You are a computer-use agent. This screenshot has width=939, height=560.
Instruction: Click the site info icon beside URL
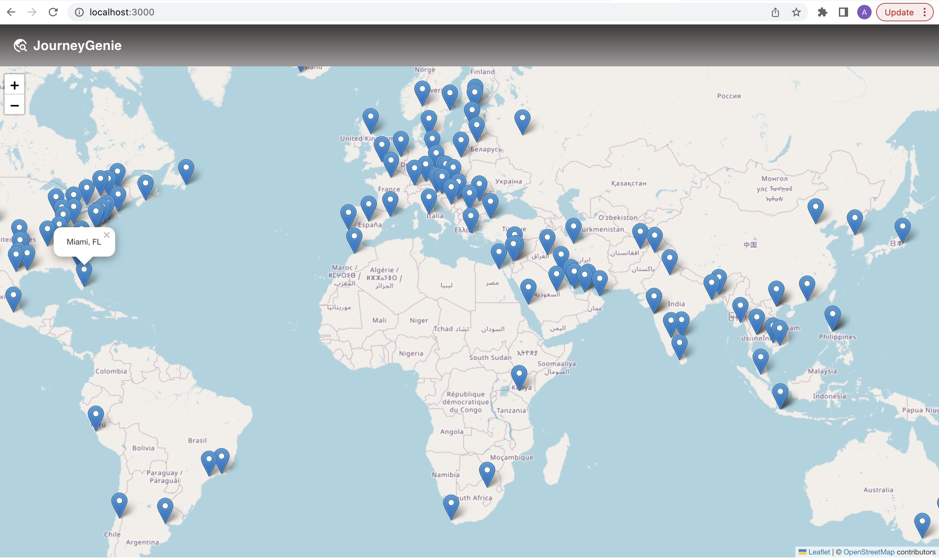click(x=79, y=12)
